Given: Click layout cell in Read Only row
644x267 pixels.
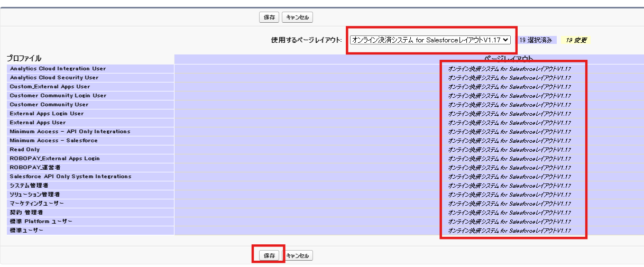Looking at the screenshot, I should click(x=510, y=150).
